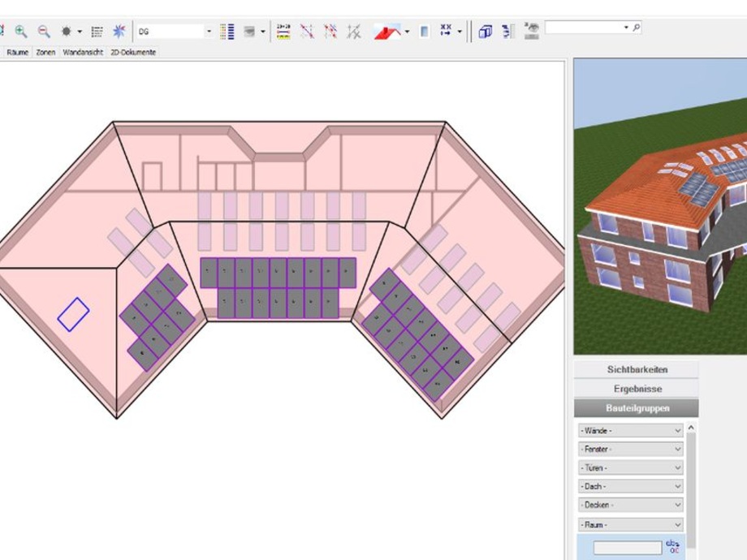This screenshot has height=560, width=747.
Task: Open the 2D-Dokumente tab
Action: [133, 52]
